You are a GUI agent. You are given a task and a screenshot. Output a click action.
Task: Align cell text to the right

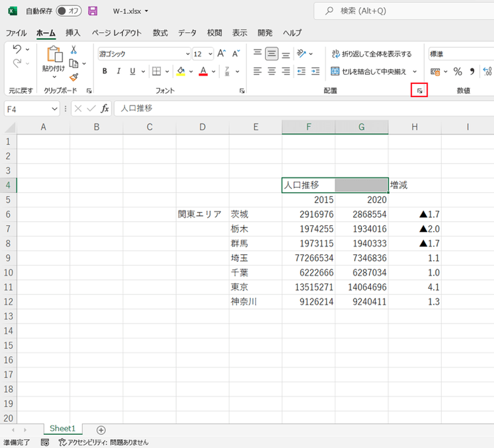click(286, 71)
